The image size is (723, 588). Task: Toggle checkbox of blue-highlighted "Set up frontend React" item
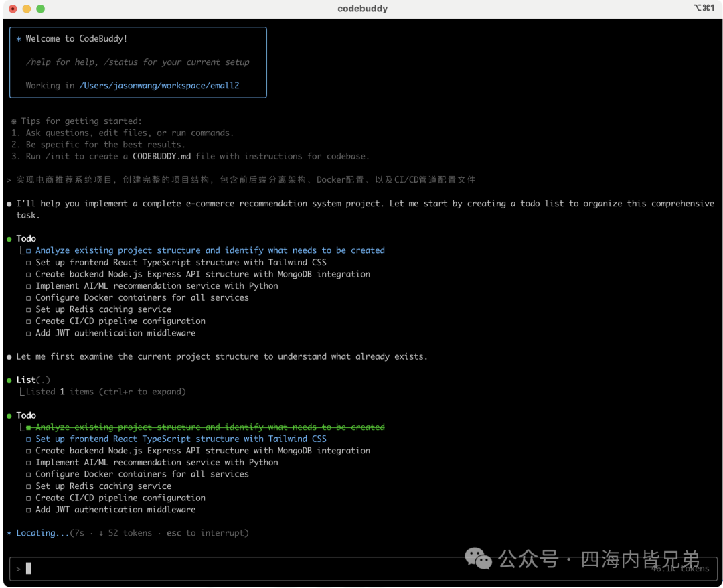[29, 439]
